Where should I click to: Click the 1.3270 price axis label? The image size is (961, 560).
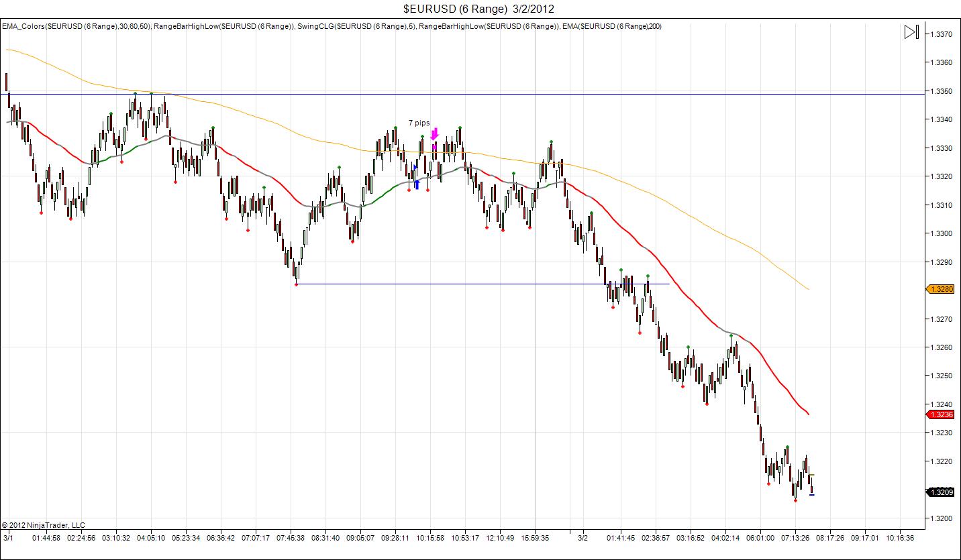coord(940,319)
